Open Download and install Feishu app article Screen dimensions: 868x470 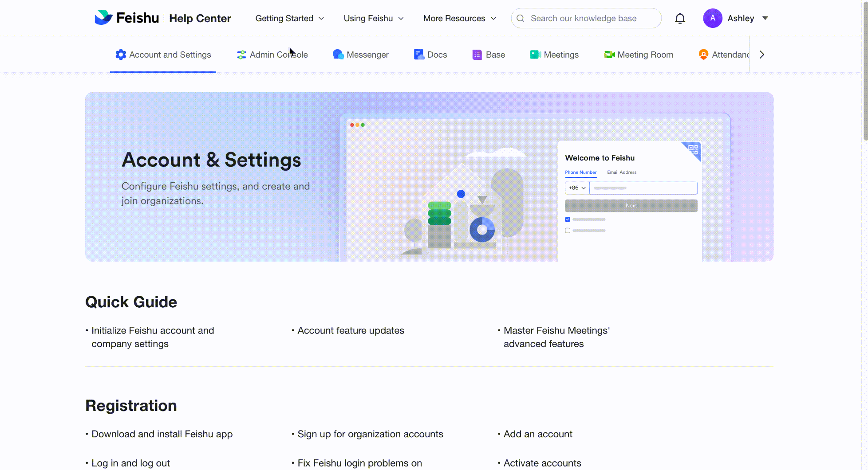[162, 434]
